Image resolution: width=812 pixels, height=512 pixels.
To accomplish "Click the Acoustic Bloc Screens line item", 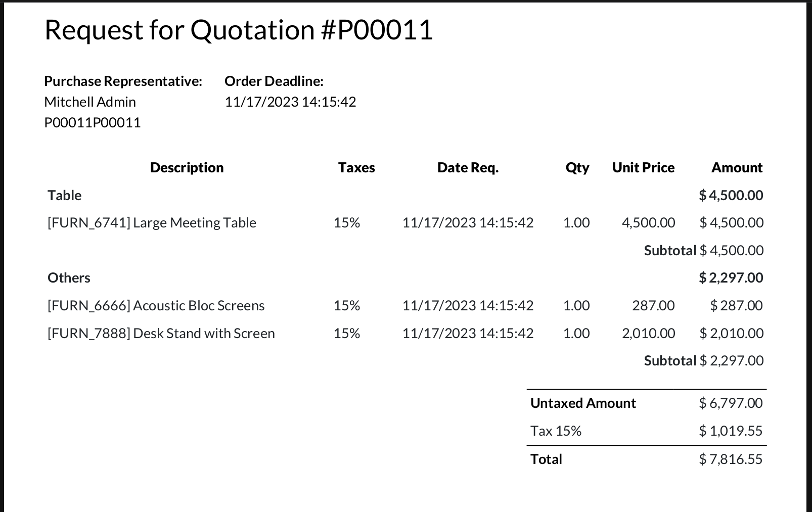I will pyautogui.click(x=156, y=306).
